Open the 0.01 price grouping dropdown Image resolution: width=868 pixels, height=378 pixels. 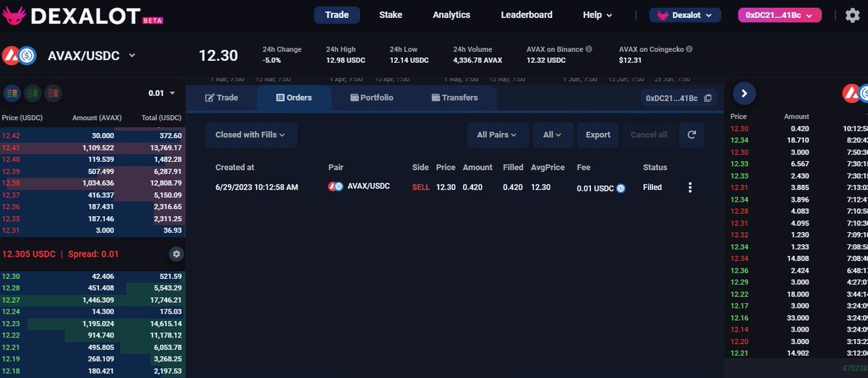click(x=162, y=93)
